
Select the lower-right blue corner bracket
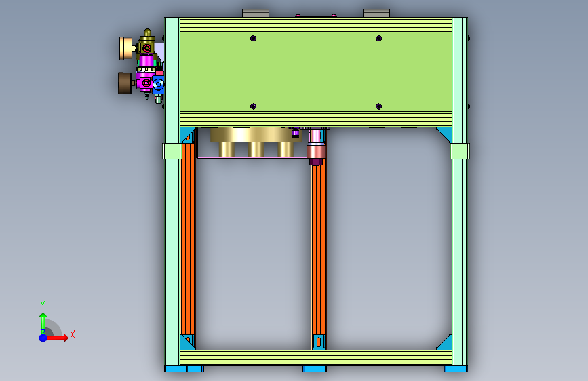(446, 343)
